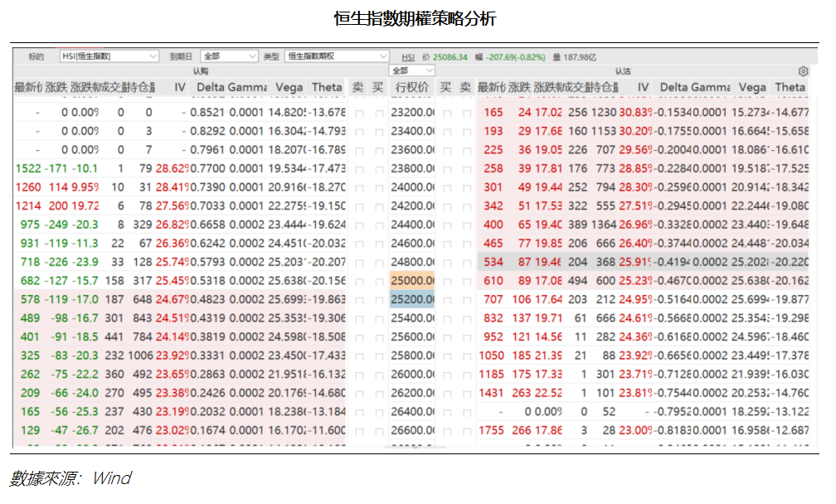Click call last price 1522
Viewport: 836px width, 504px height.
coord(28,168)
